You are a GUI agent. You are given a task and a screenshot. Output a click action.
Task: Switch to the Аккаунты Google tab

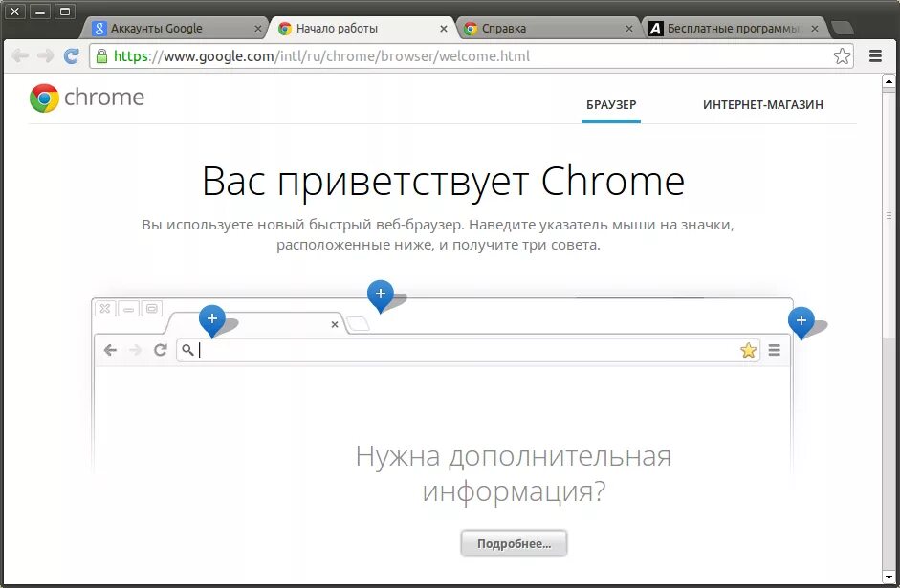coord(175,28)
